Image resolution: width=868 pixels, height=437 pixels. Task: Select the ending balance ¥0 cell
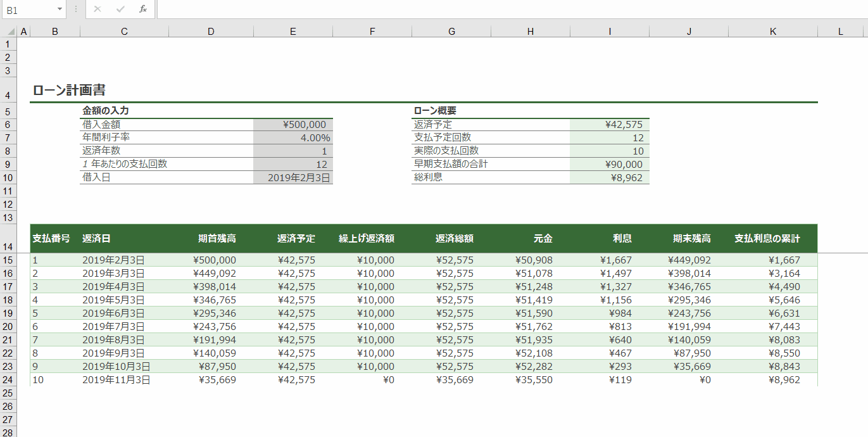689,380
